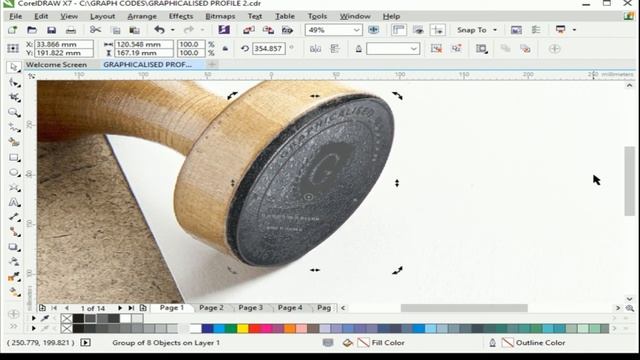Cut the selection with the scissors icon
640x360 pixels.
(x=95, y=30)
